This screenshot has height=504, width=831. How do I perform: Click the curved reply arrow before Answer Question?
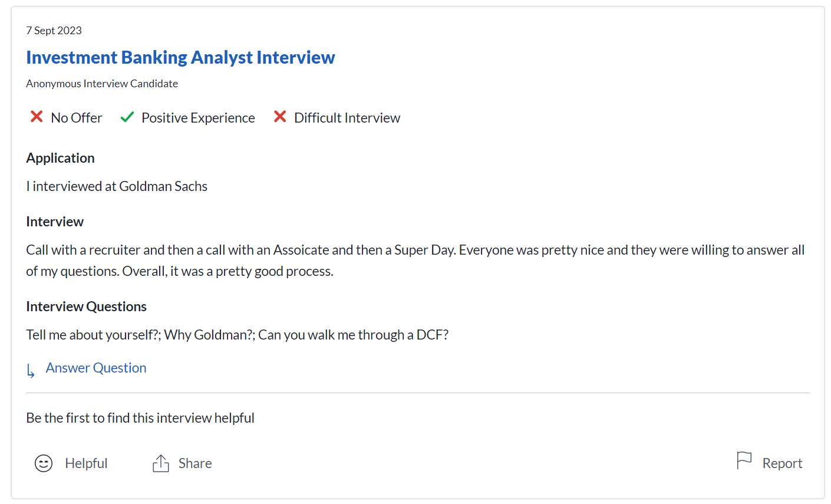click(31, 370)
